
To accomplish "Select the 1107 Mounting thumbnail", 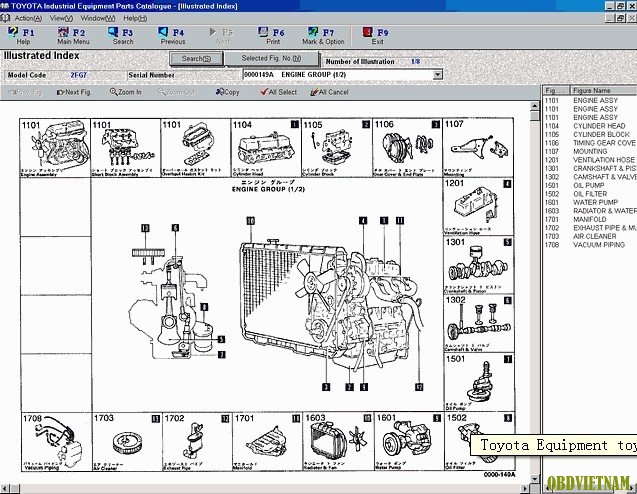I will pos(478,147).
